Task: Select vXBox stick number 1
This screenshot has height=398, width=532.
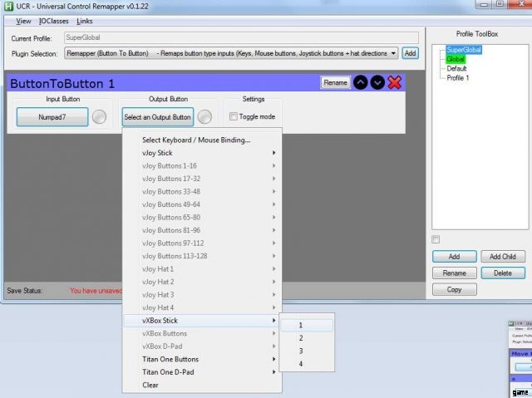Action: (306, 325)
